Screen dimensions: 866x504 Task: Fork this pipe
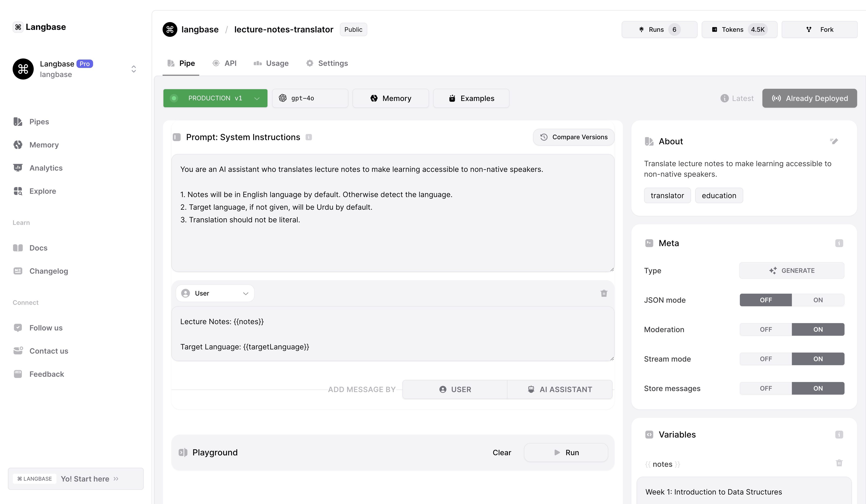(x=820, y=29)
